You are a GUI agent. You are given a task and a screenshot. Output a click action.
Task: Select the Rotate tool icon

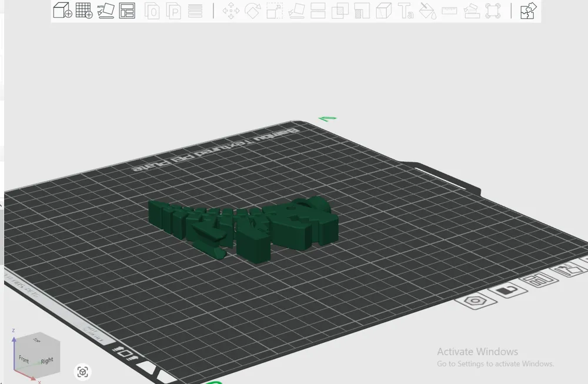[x=253, y=11]
